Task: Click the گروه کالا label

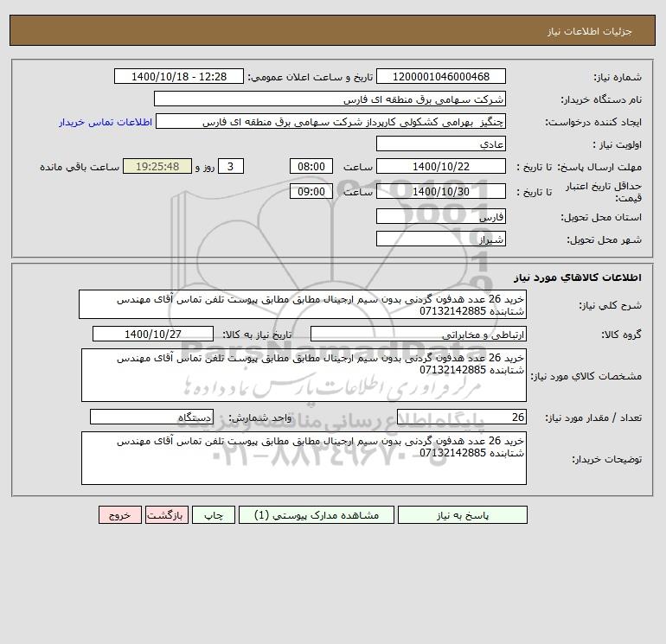Action: [x=621, y=335]
